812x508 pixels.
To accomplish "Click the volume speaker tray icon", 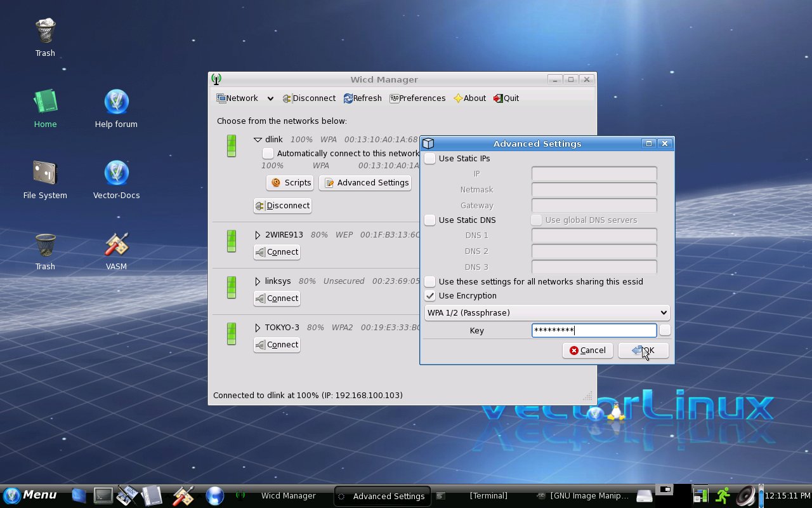I will coord(745,495).
